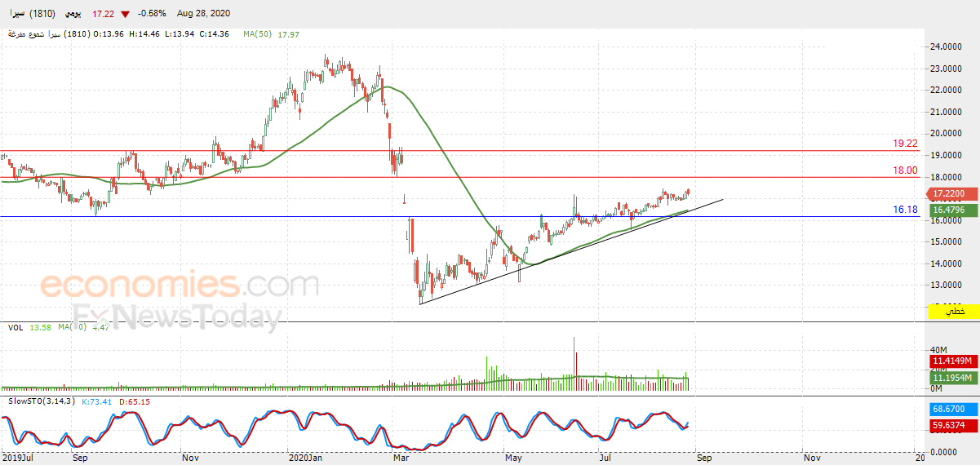Image resolution: width=980 pixels, height=465 pixels.
Task: Select the blue 16.18 support level label
Action: [x=905, y=210]
